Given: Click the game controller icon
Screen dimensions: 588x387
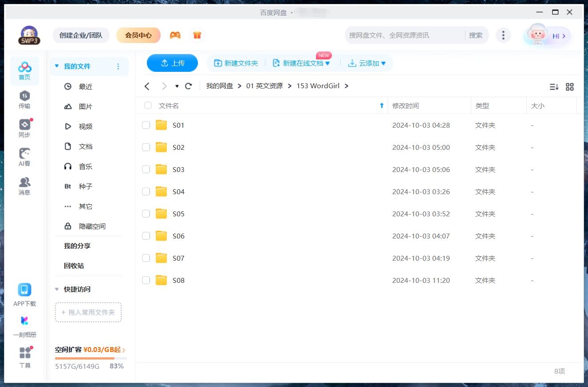Looking at the screenshot, I should coord(175,35).
